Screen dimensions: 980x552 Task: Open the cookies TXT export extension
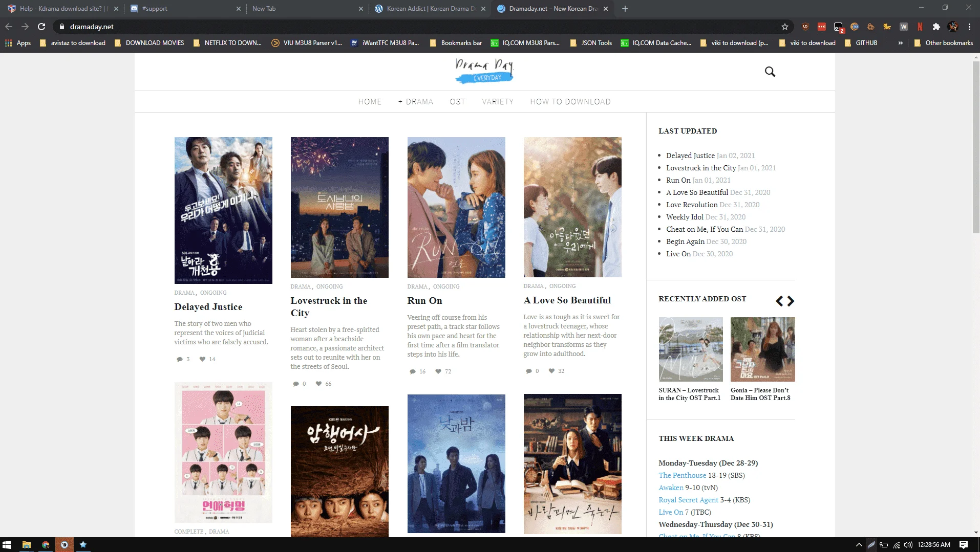click(x=855, y=27)
